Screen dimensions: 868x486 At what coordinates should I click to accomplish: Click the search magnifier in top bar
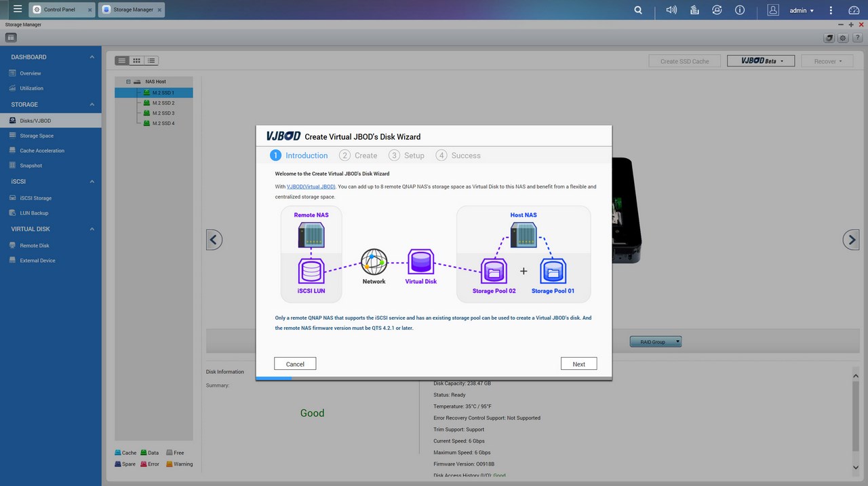638,10
